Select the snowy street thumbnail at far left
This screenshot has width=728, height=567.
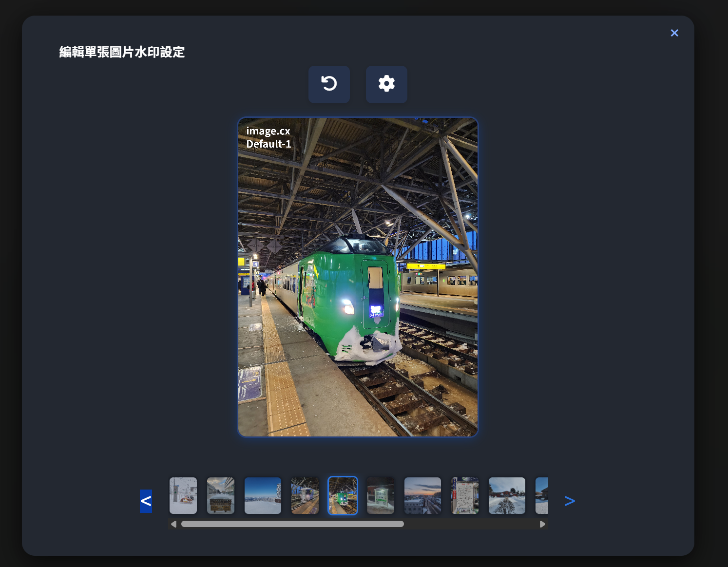pos(183,495)
